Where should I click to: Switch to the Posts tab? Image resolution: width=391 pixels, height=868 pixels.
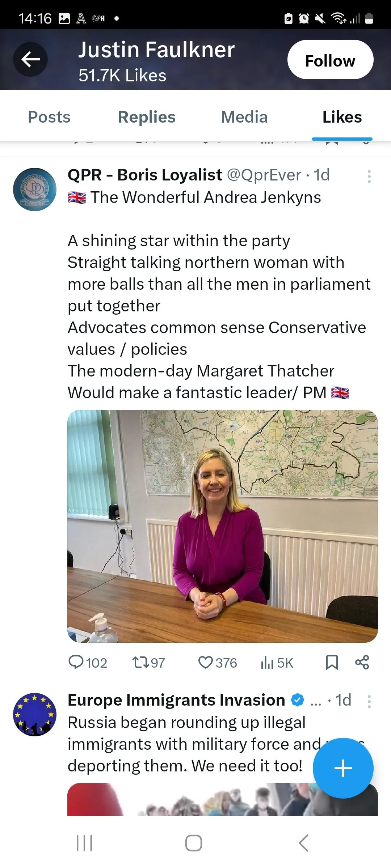pos(49,117)
